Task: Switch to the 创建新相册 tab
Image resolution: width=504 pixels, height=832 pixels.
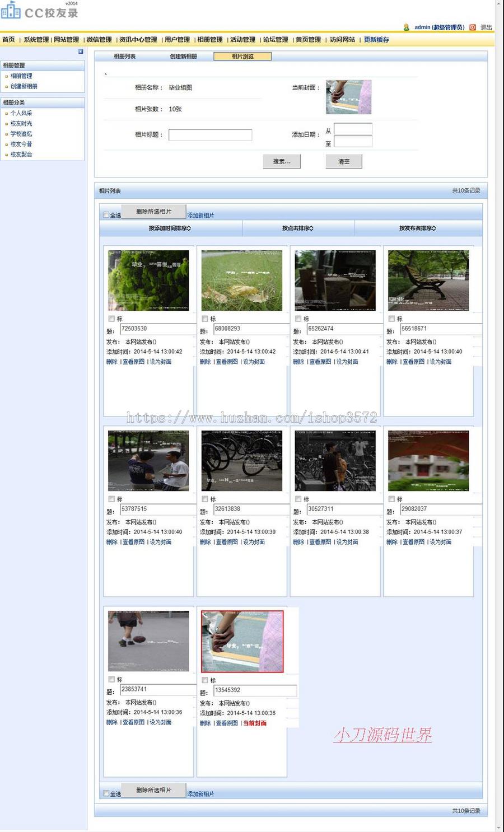Action: [184, 57]
